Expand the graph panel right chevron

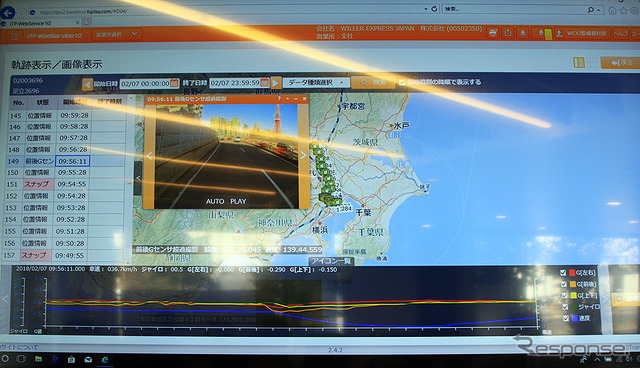[x=604, y=299]
